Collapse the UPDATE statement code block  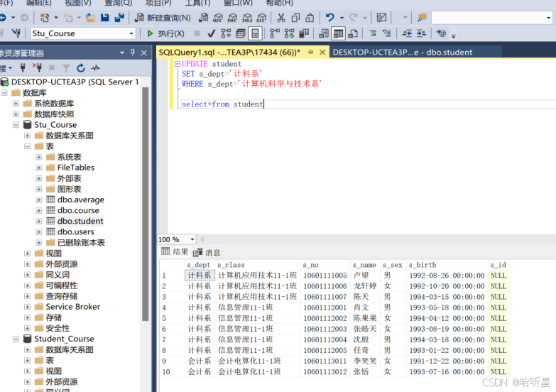(178, 64)
